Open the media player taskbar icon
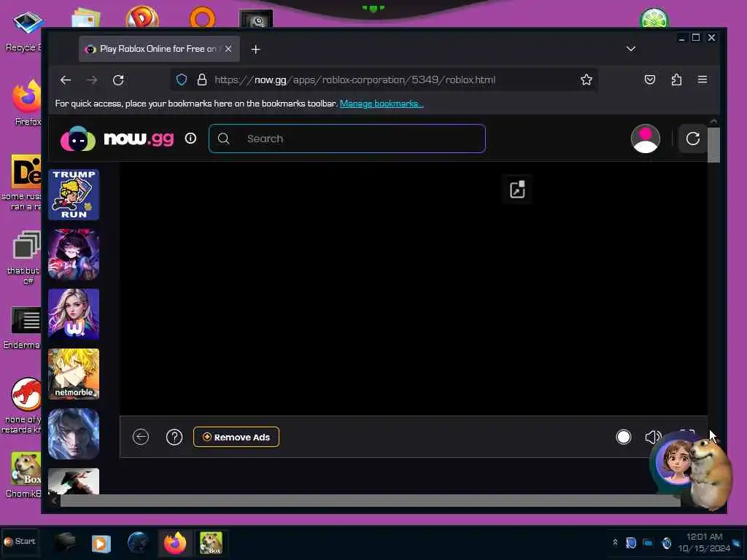The height and width of the screenshot is (560, 747). click(101, 542)
